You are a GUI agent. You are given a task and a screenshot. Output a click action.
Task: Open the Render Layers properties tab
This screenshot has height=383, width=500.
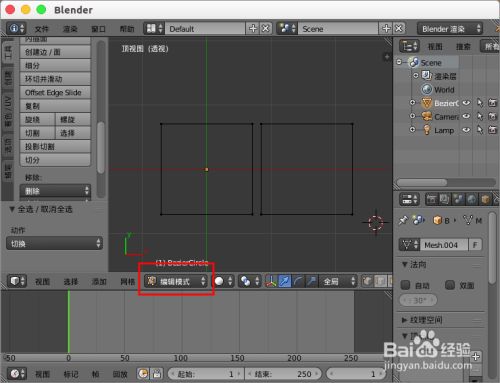point(445,199)
